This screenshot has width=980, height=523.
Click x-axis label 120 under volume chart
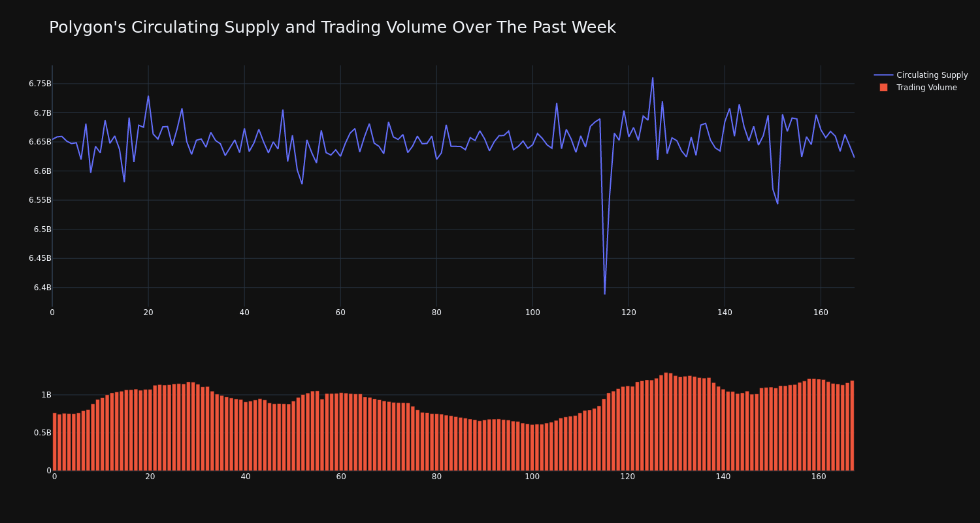pos(628,477)
